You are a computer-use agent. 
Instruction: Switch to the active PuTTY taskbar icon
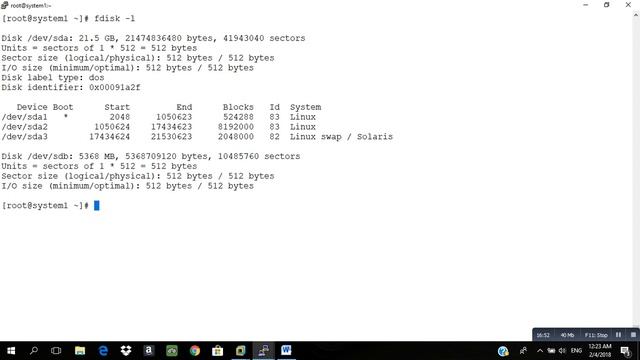263,351
